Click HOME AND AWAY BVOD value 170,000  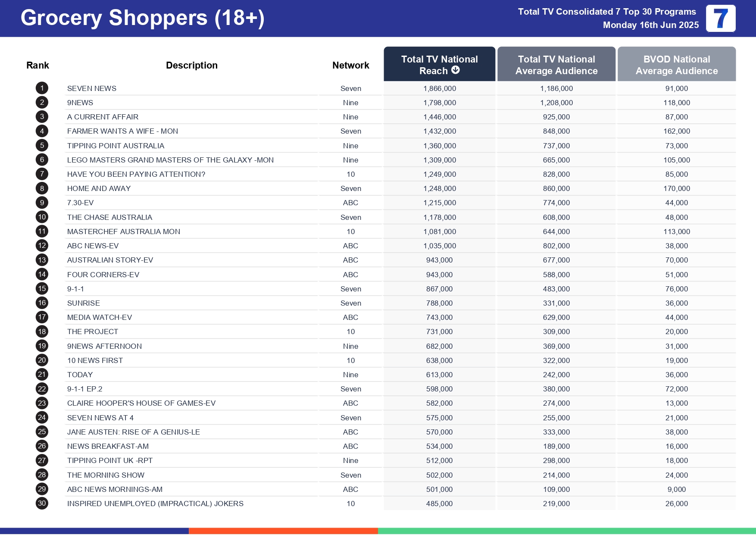[676, 189]
